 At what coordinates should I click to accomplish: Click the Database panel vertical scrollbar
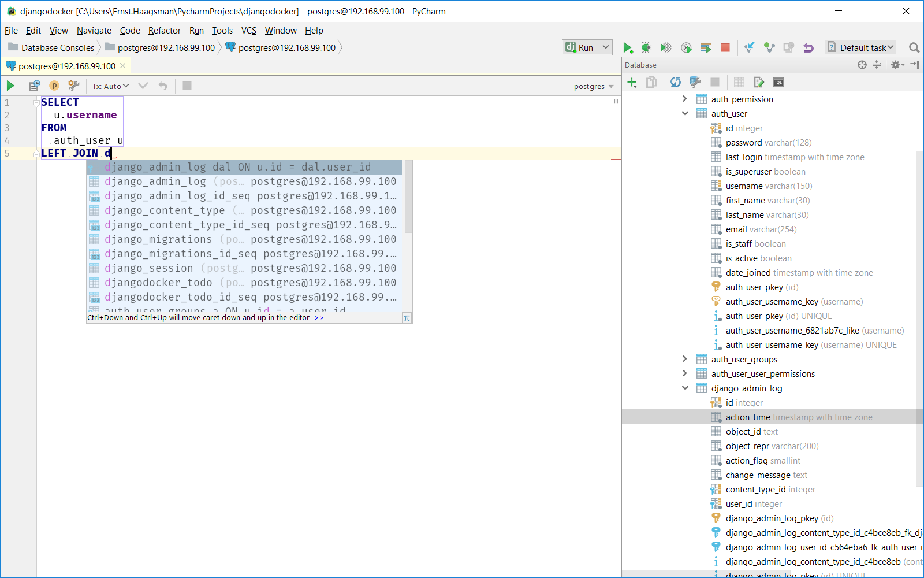pos(919,318)
